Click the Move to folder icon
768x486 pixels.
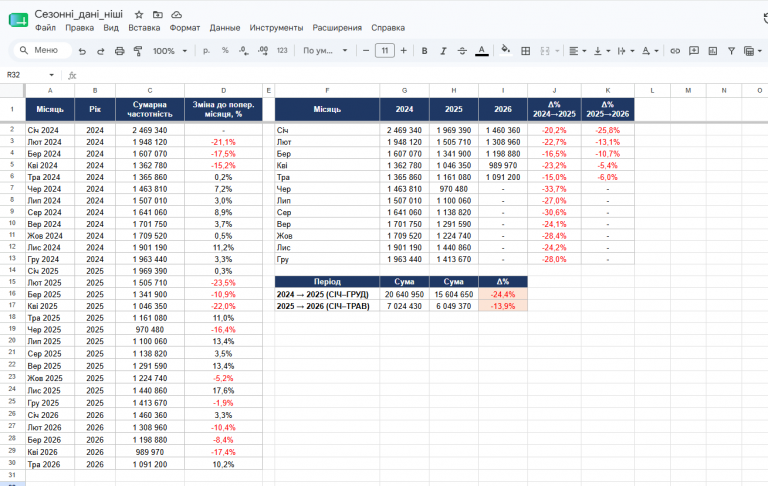(157, 15)
